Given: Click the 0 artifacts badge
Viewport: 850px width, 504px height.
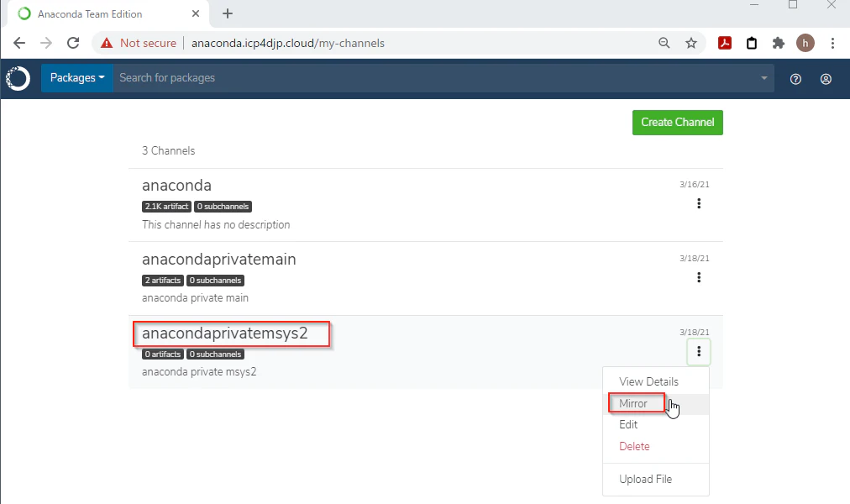Looking at the screenshot, I should click(163, 354).
